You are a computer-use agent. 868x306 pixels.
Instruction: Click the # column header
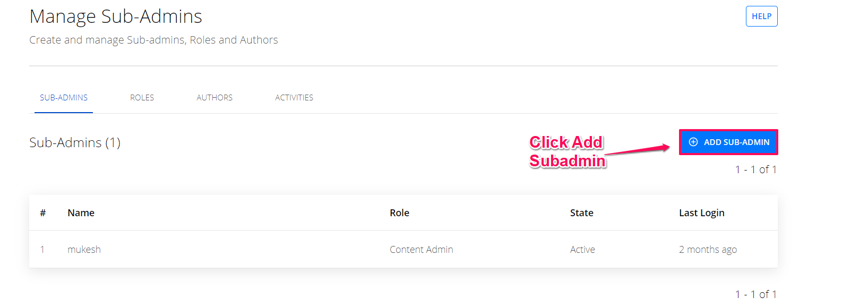click(x=43, y=212)
